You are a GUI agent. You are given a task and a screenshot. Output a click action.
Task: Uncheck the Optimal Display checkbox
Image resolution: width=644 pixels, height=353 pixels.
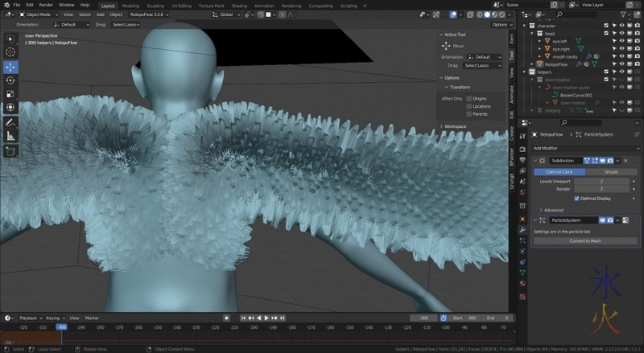(576, 199)
